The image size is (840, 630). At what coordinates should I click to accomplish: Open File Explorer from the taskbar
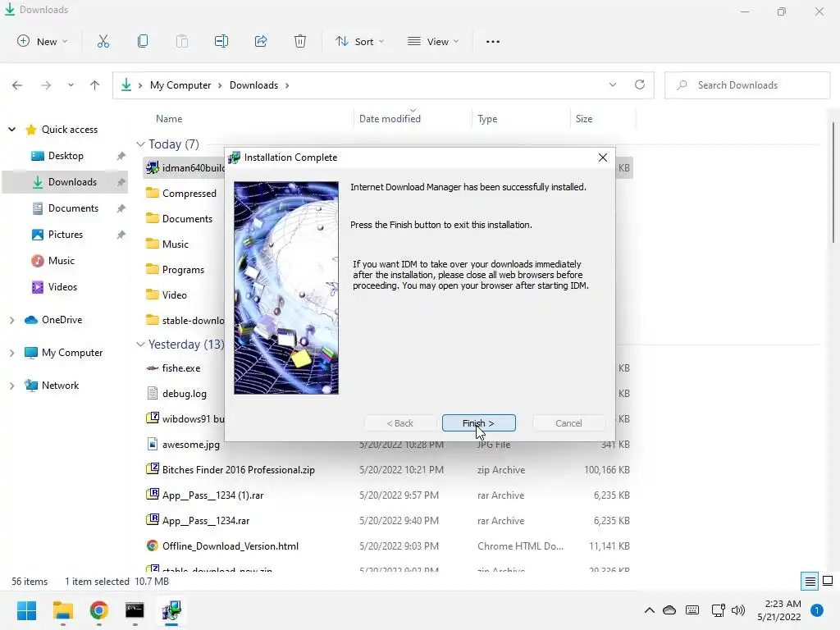pos(62,610)
